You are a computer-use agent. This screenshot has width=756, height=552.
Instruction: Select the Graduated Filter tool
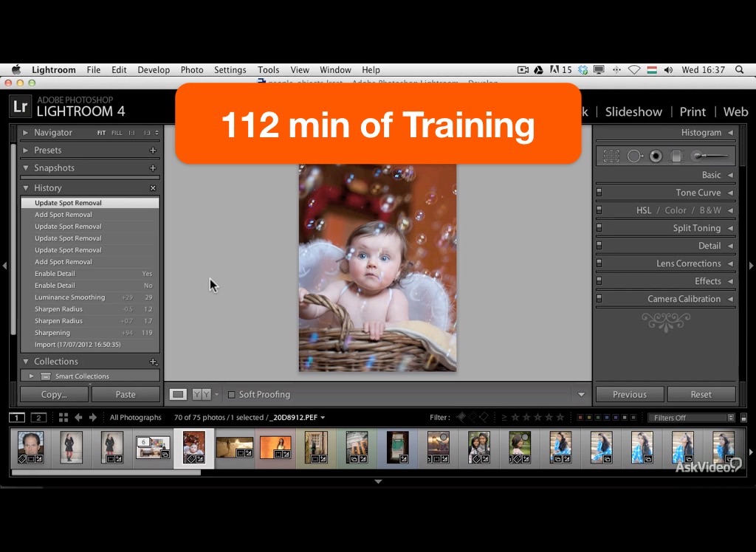click(x=676, y=156)
